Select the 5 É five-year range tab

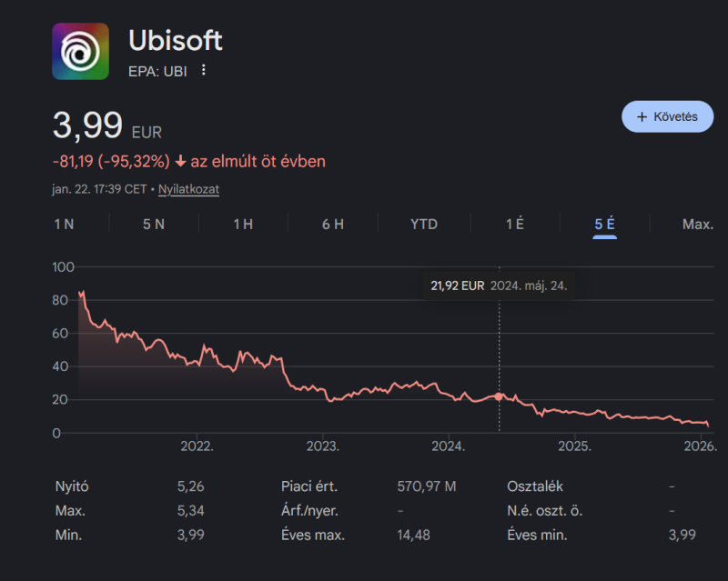coord(604,225)
